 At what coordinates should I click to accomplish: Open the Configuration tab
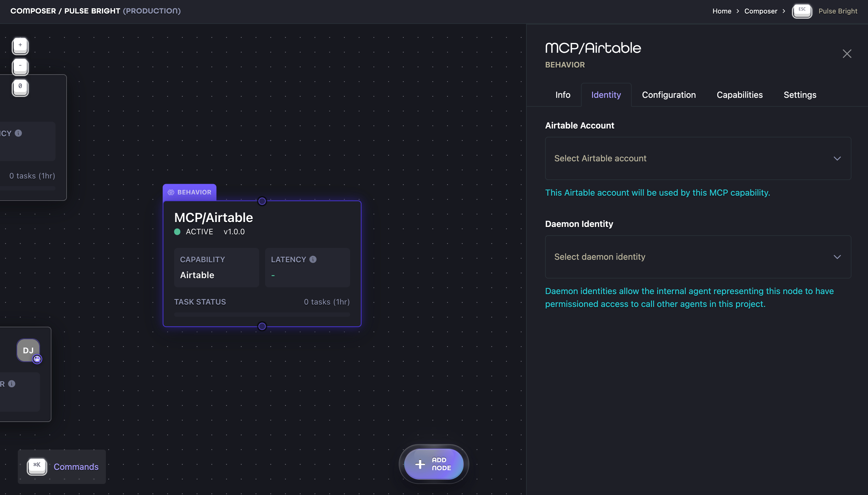tap(669, 95)
